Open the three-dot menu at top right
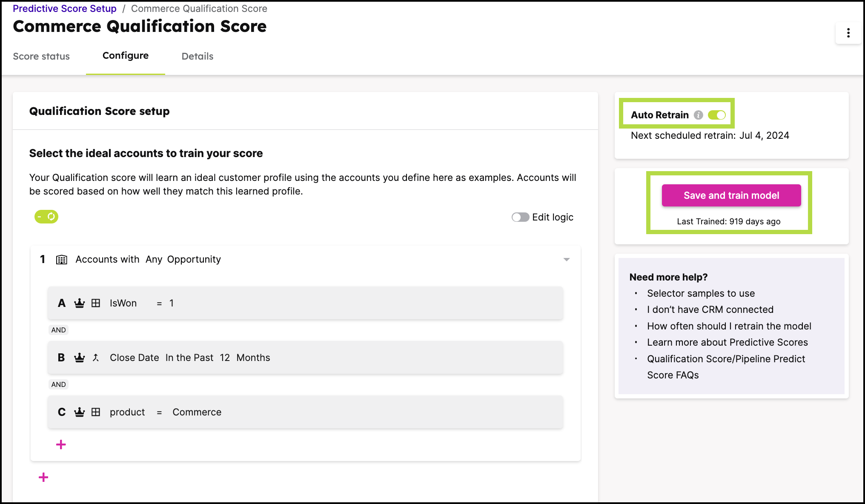The image size is (865, 504). click(848, 32)
